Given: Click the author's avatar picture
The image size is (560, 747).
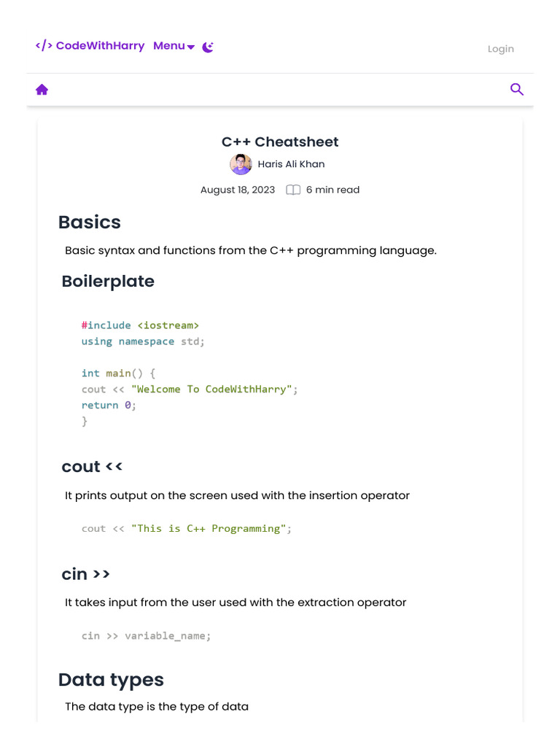Looking at the screenshot, I should (241, 164).
